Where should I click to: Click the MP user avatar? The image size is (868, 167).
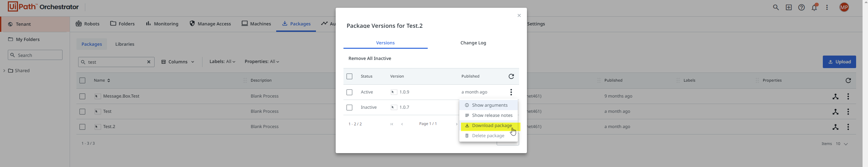point(844,7)
